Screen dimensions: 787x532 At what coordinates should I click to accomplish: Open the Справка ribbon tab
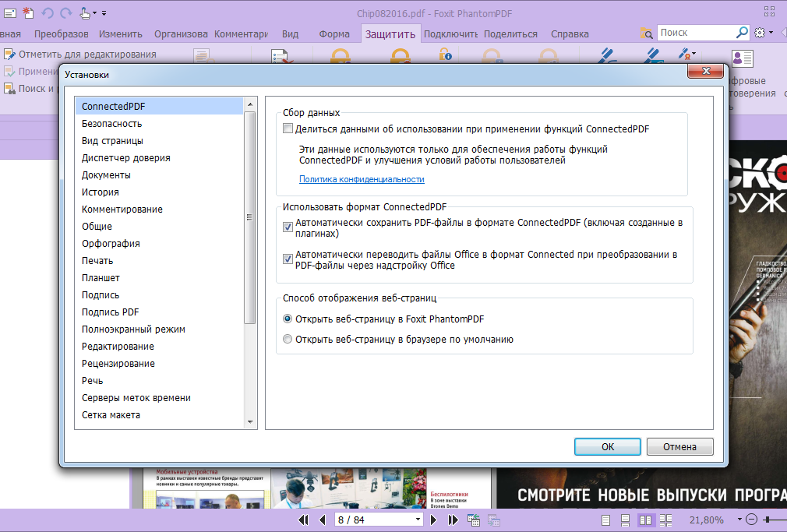pyautogui.click(x=570, y=34)
